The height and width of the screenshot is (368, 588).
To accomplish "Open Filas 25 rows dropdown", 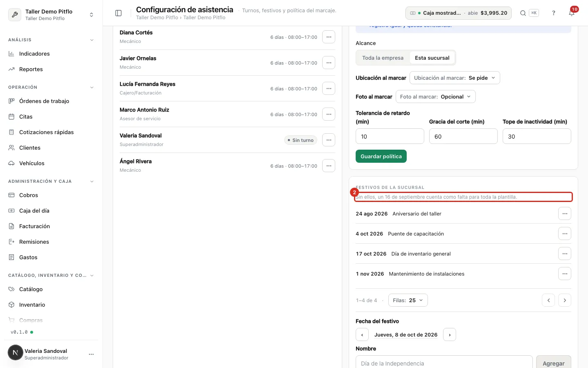I will pyautogui.click(x=408, y=300).
